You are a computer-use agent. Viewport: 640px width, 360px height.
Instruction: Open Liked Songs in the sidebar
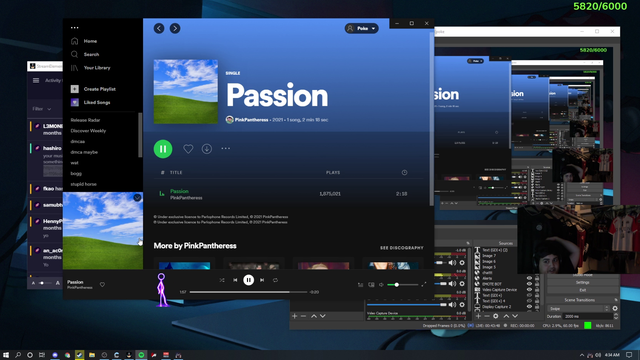point(90,102)
